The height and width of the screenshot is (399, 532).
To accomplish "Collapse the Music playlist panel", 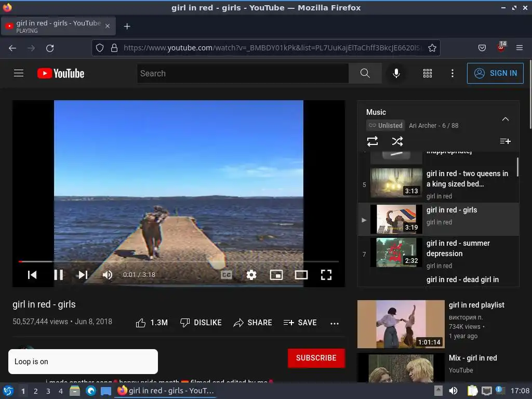I will pyautogui.click(x=505, y=119).
